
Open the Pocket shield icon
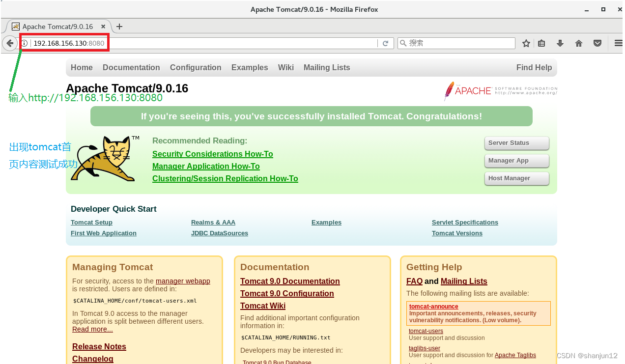[597, 43]
